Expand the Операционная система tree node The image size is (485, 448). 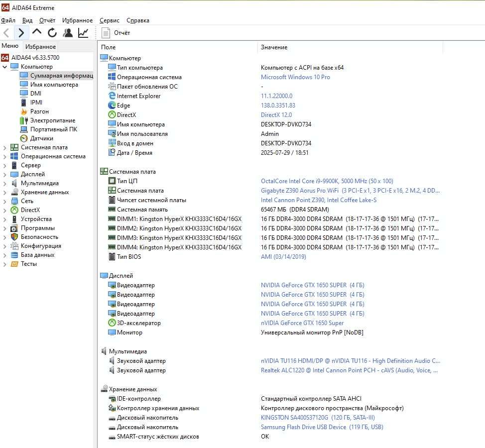(4, 157)
